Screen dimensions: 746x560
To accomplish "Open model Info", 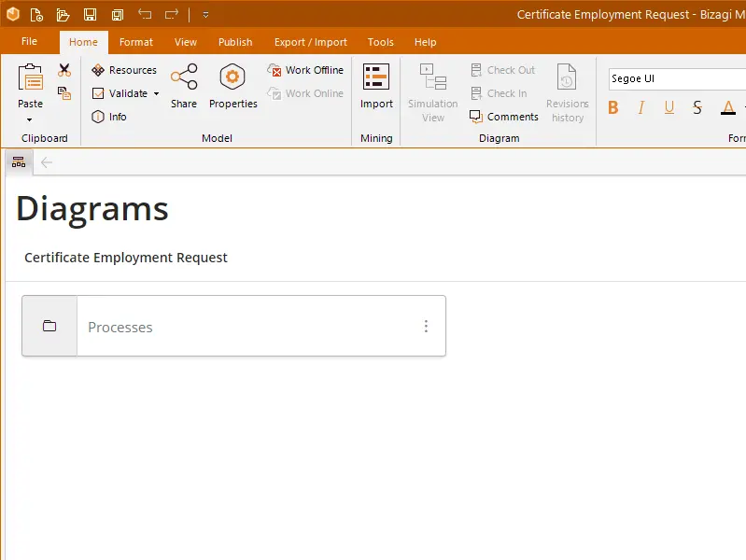I will coord(109,117).
